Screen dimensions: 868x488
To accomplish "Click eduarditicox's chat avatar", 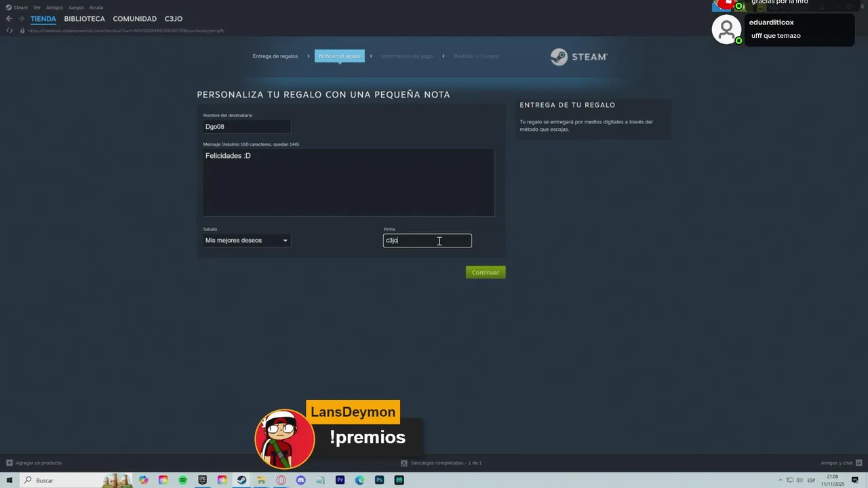I will point(726,30).
